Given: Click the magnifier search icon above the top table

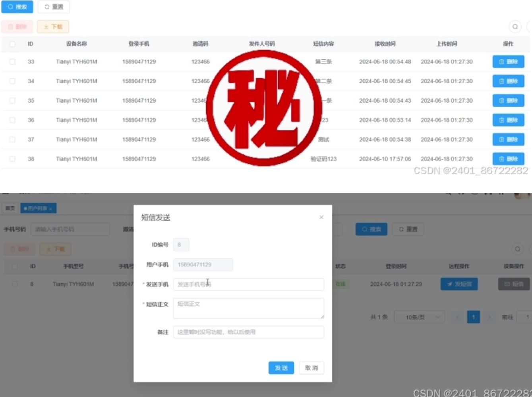Looking at the screenshot, I should coord(515,27).
